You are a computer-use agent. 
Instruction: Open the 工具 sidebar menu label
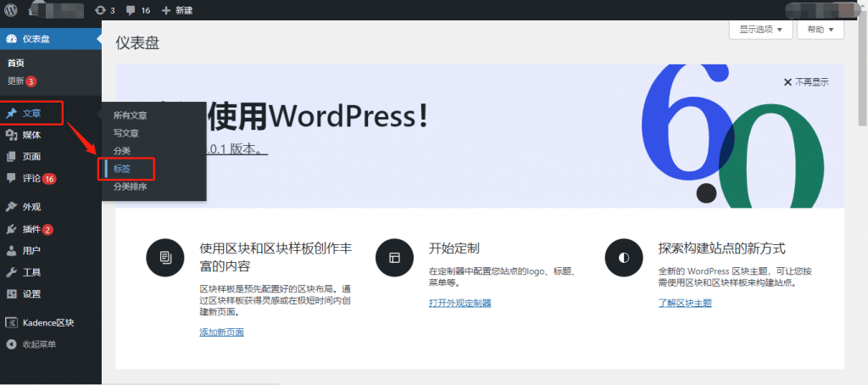pyautogui.click(x=31, y=272)
